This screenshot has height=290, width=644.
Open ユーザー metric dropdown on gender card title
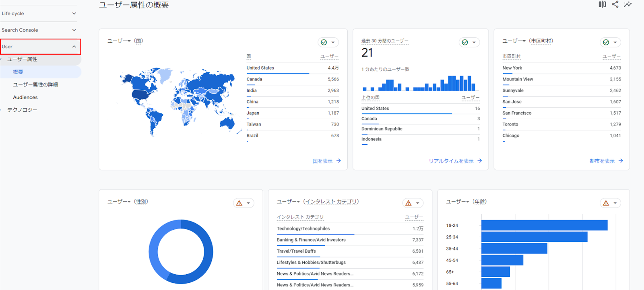(119, 202)
